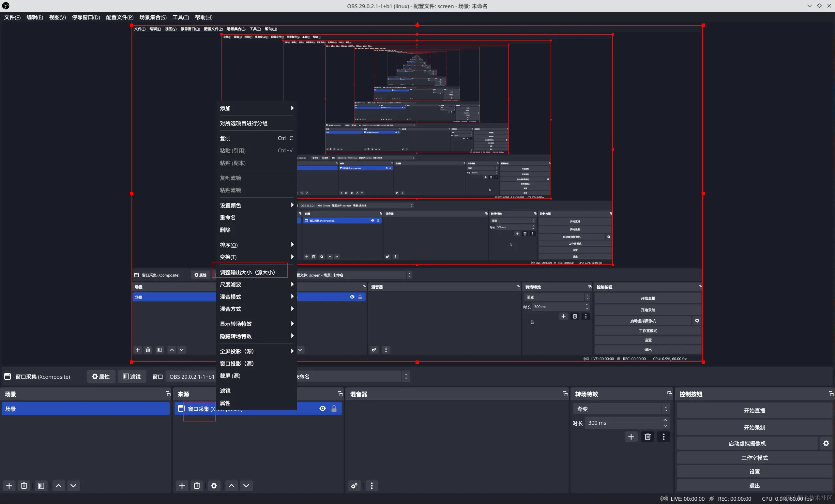Choose 调整输出大小 (源大小) menu entry
Viewport: 835px width, 504px height.
247,272
